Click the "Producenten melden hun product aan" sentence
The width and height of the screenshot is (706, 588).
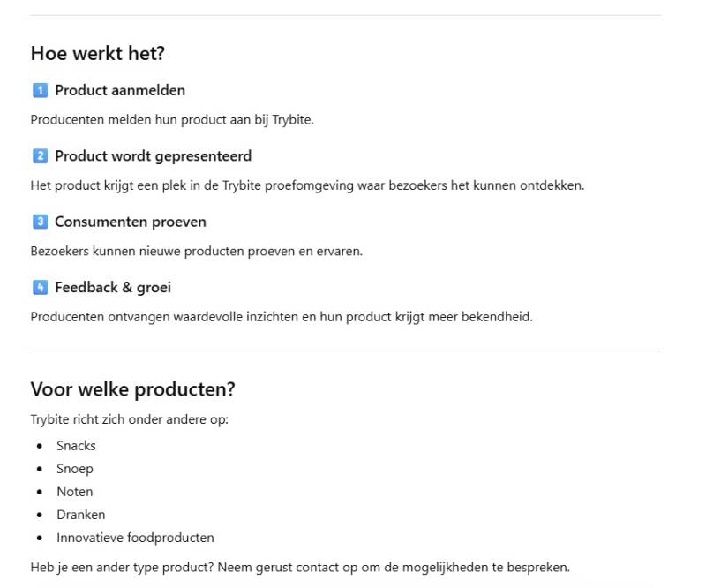(x=172, y=120)
